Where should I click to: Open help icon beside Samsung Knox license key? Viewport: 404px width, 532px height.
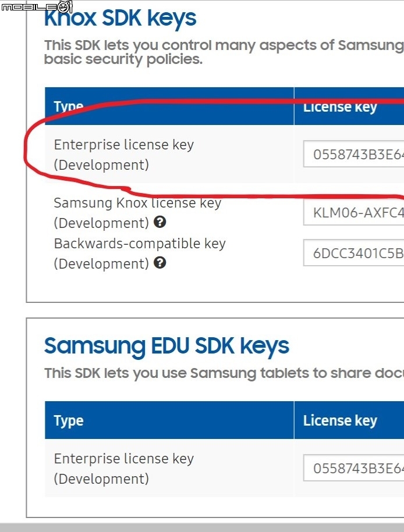160,222
